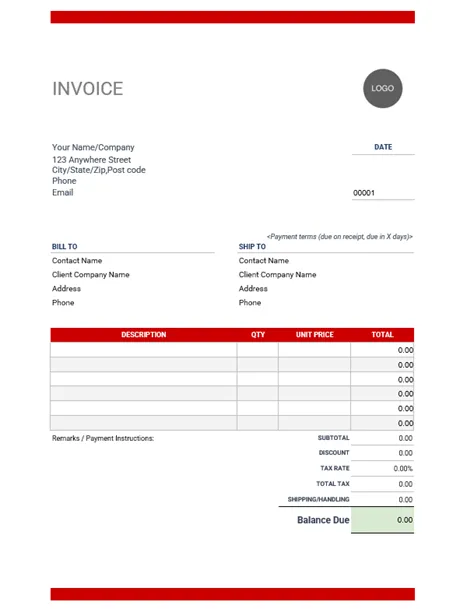The height and width of the screenshot is (609, 467).
Task: Select the BILL TO heading
Action: coord(64,247)
